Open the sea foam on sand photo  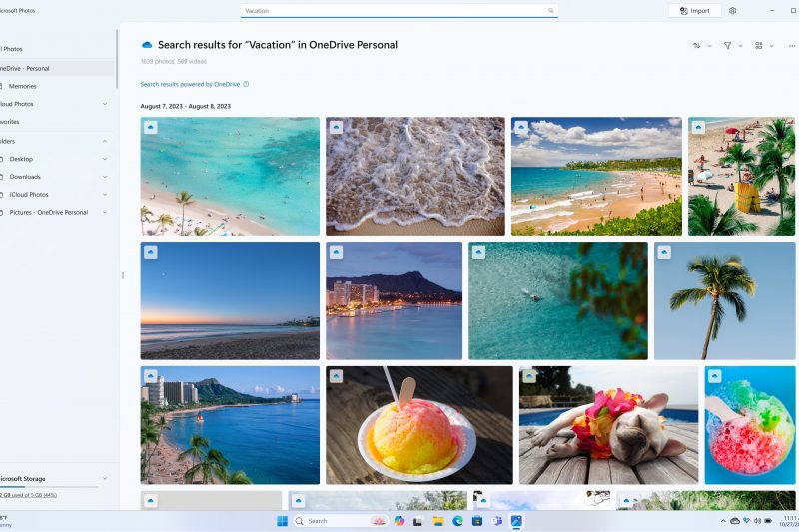415,176
